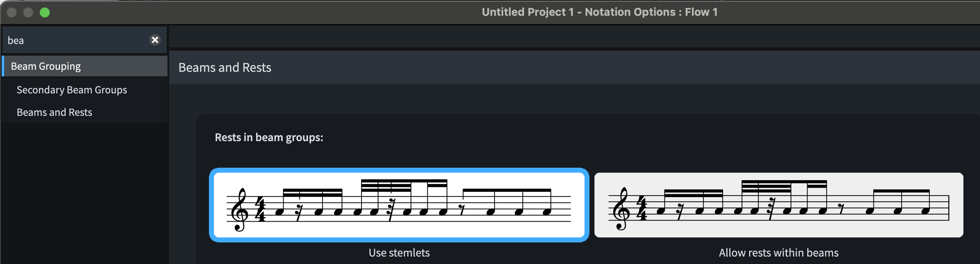The height and width of the screenshot is (264, 980).
Task: Click the Notation Options title bar text
Action: [599, 12]
